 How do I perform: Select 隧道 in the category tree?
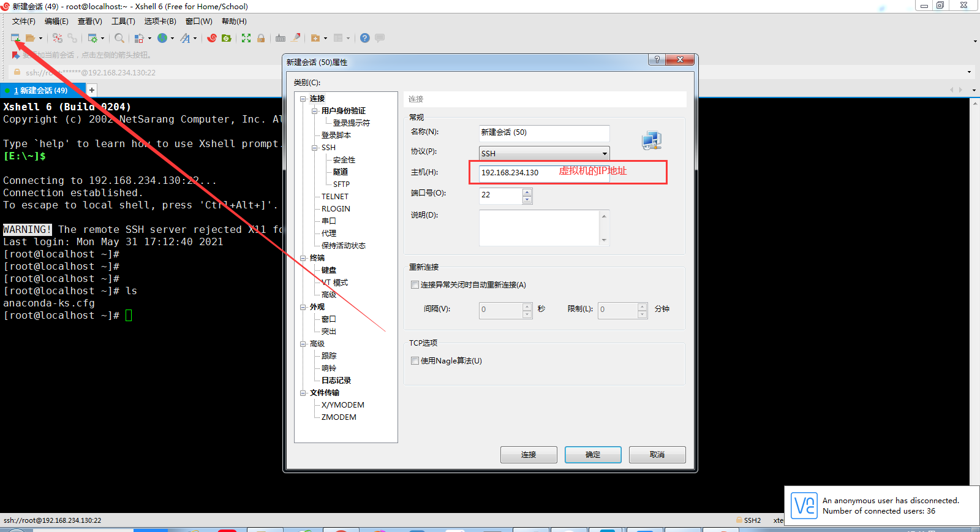[x=341, y=172]
